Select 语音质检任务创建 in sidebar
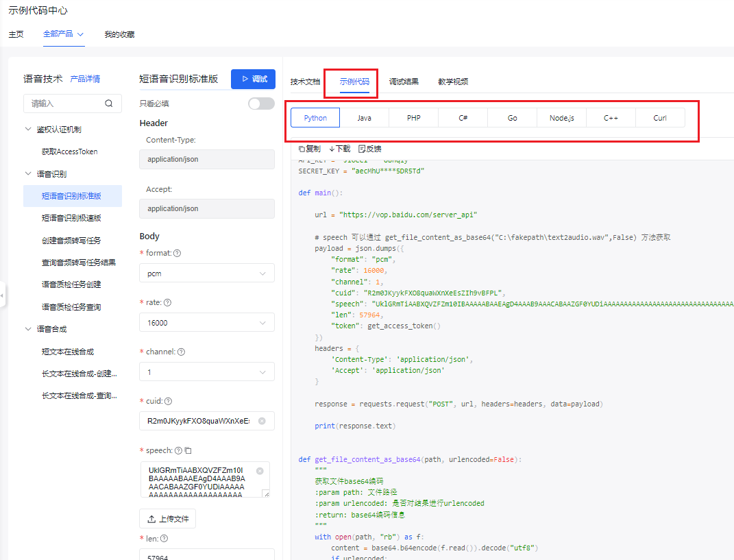Image resolution: width=734 pixels, height=560 pixels. [x=73, y=284]
